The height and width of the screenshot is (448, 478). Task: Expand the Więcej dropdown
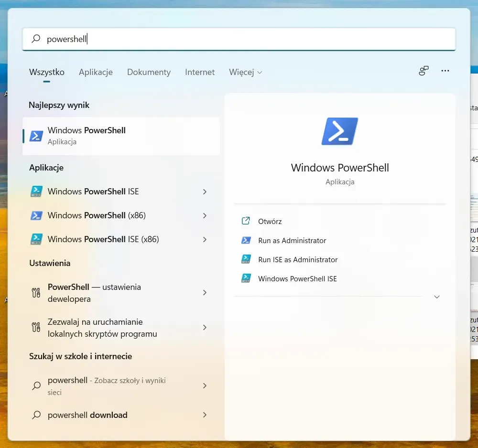tap(245, 72)
